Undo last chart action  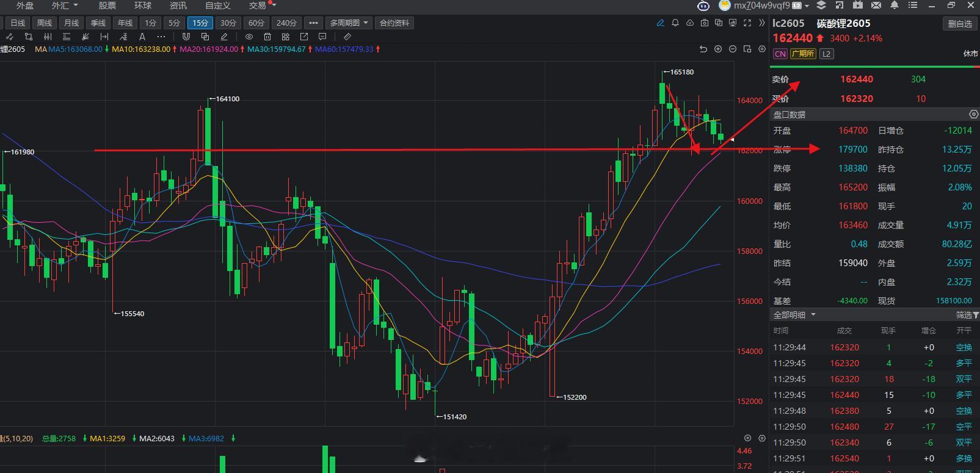coord(703,49)
